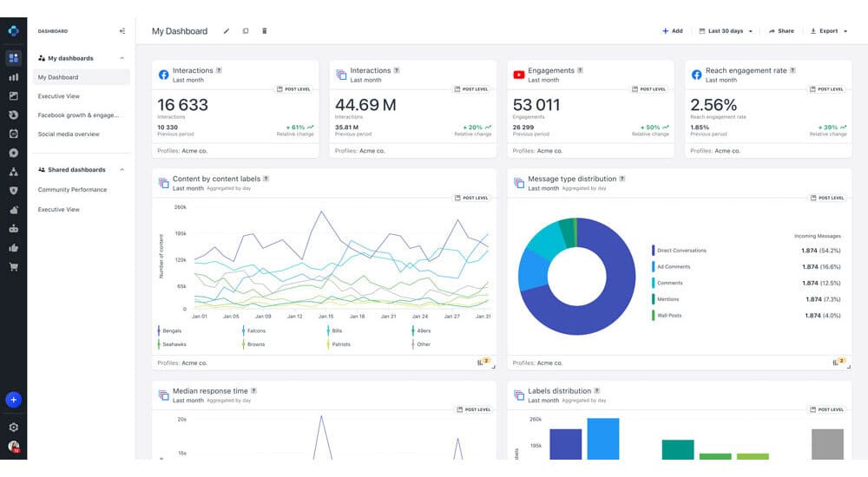
Task: Delete dashboard with the trash icon
Action: tap(265, 31)
